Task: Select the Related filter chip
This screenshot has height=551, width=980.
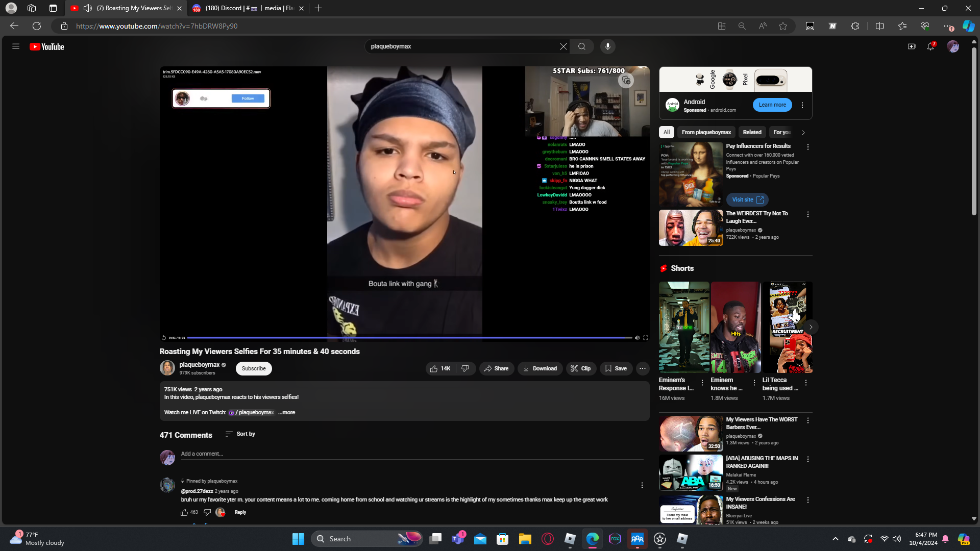Action: (752, 132)
